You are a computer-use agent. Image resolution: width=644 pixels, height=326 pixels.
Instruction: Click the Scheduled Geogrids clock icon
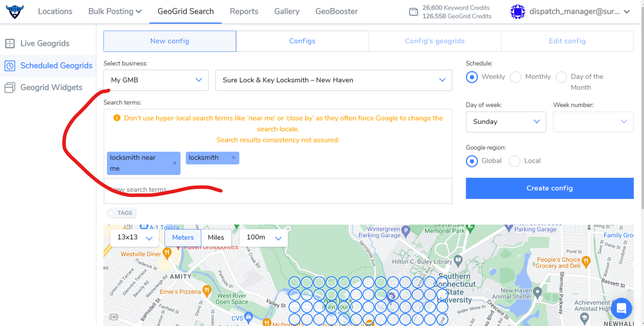[x=10, y=65]
